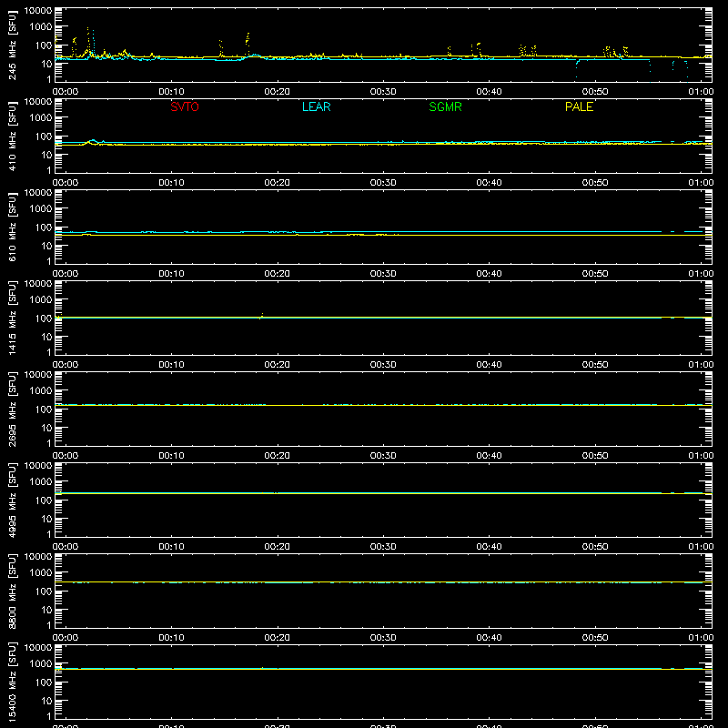Select the 245 MHz [SFU] axis title
The height and width of the screenshot is (728, 728).
12,45
